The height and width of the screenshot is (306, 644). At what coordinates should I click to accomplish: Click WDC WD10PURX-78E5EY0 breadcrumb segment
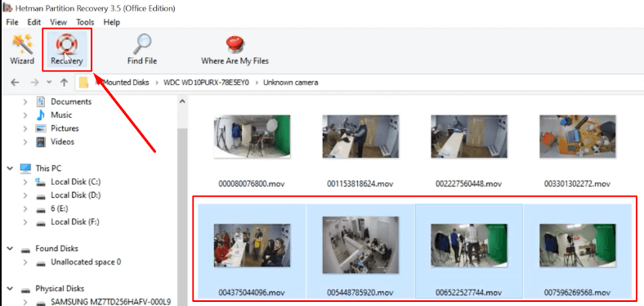[x=206, y=83]
